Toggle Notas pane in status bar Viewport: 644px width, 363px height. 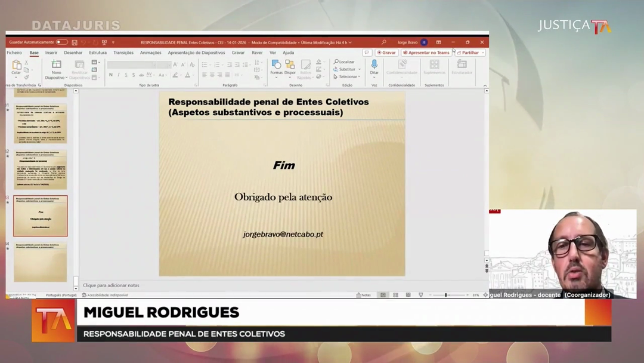(x=364, y=295)
